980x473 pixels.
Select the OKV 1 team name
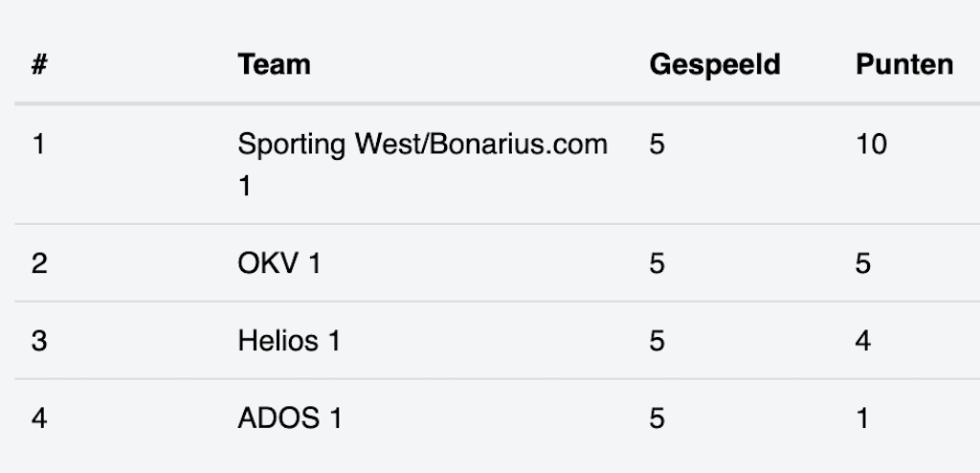(278, 263)
